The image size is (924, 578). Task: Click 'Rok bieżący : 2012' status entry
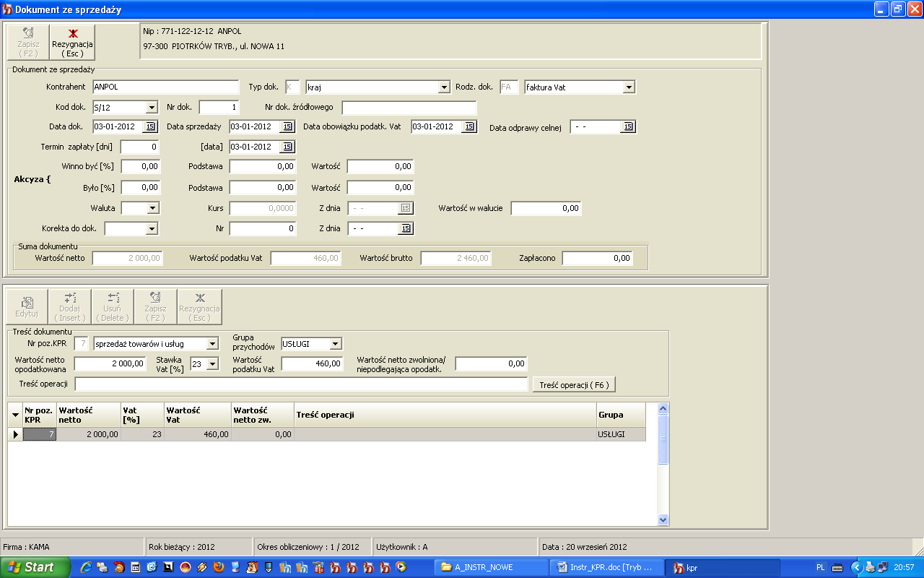pos(182,547)
